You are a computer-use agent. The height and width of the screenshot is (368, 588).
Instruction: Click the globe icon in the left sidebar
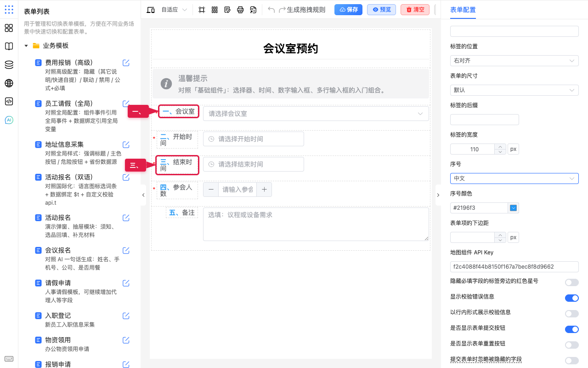pos(9,83)
